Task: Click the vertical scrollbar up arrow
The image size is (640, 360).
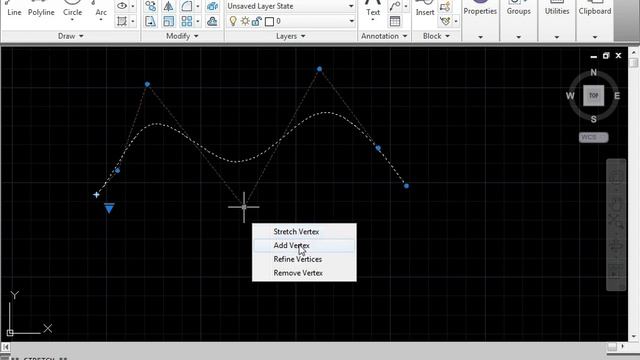Action: 633,52
